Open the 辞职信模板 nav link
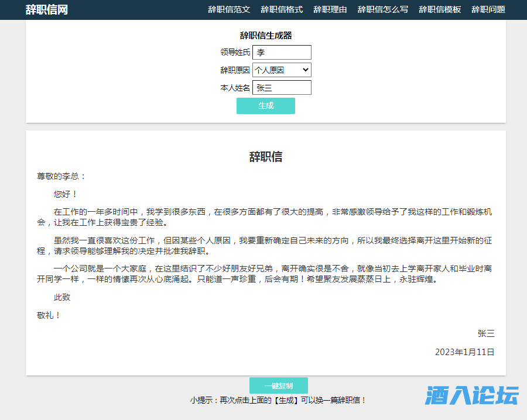 [x=440, y=10]
